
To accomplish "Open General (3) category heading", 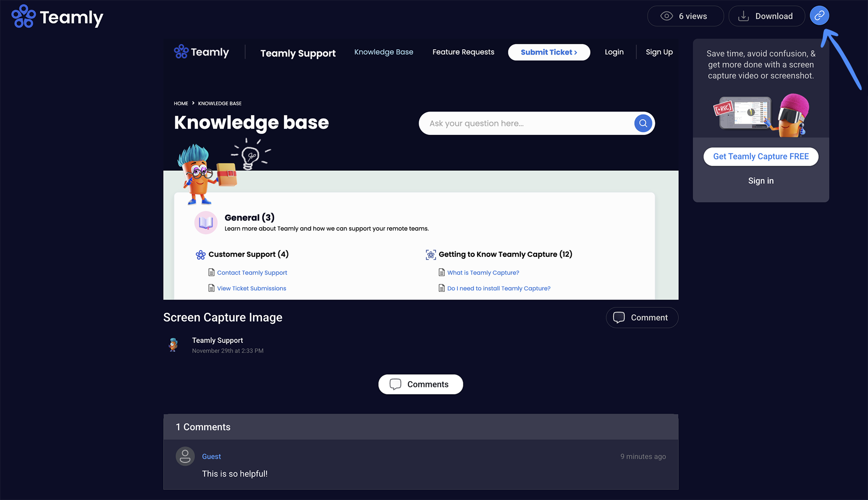I will [249, 218].
